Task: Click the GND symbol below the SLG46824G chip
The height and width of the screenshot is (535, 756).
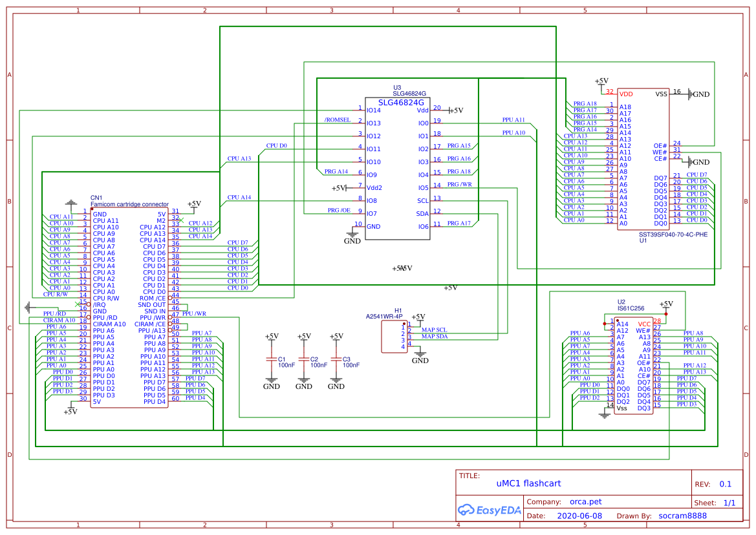Action: (x=352, y=237)
